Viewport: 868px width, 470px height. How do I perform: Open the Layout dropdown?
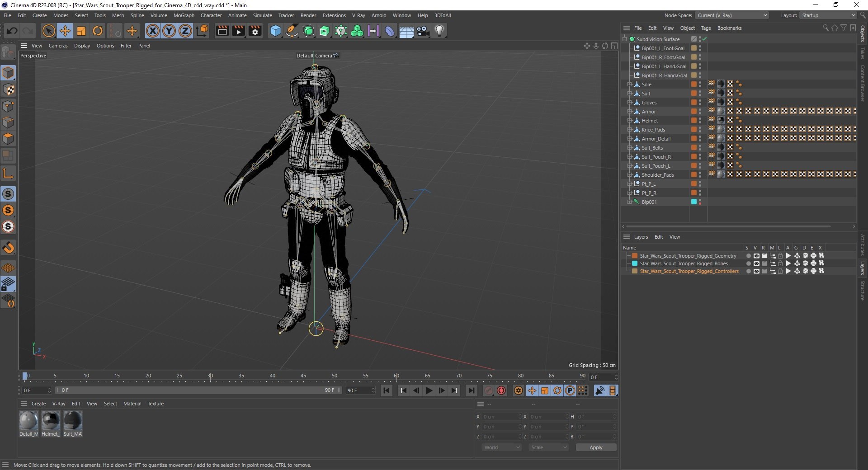coord(828,15)
